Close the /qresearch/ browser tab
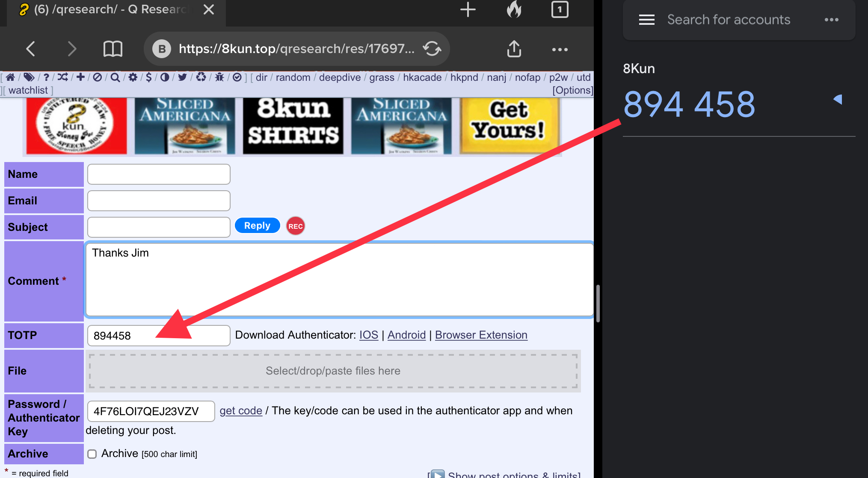The width and height of the screenshot is (868, 478). (x=209, y=9)
